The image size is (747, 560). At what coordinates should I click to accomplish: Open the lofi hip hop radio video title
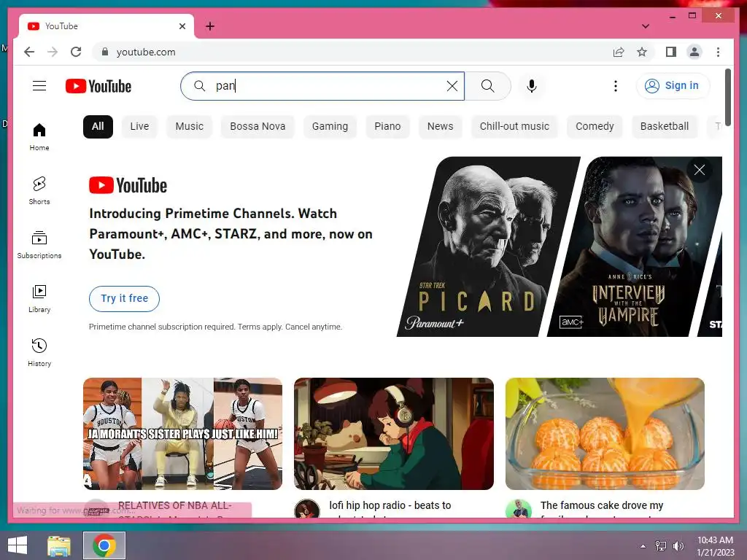[390, 506]
